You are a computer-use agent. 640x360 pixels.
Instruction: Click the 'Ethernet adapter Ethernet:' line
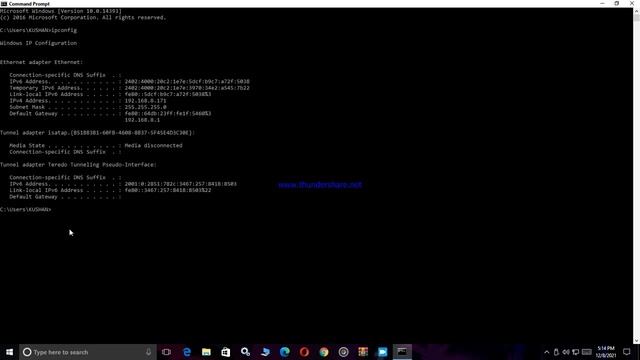41,62
